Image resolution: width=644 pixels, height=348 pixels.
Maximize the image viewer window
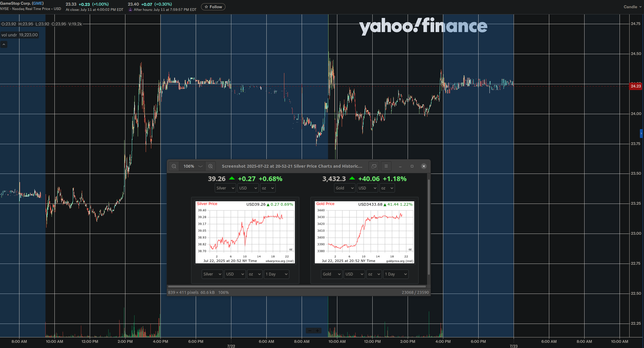pyautogui.click(x=412, y=166)
